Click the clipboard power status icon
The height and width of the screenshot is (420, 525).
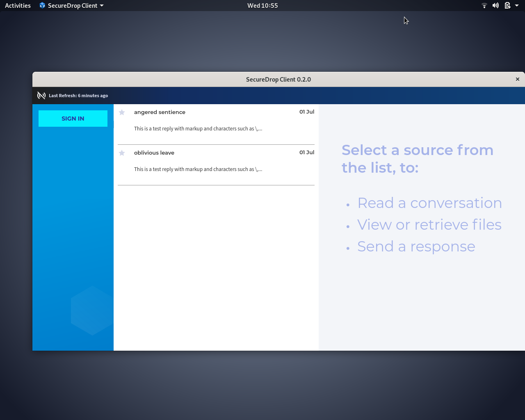pos(507,5)
